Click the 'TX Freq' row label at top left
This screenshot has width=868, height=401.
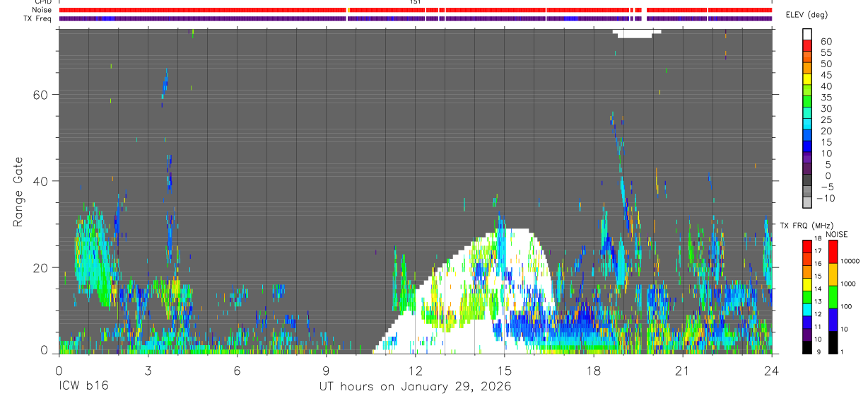(x=38, y=18)
